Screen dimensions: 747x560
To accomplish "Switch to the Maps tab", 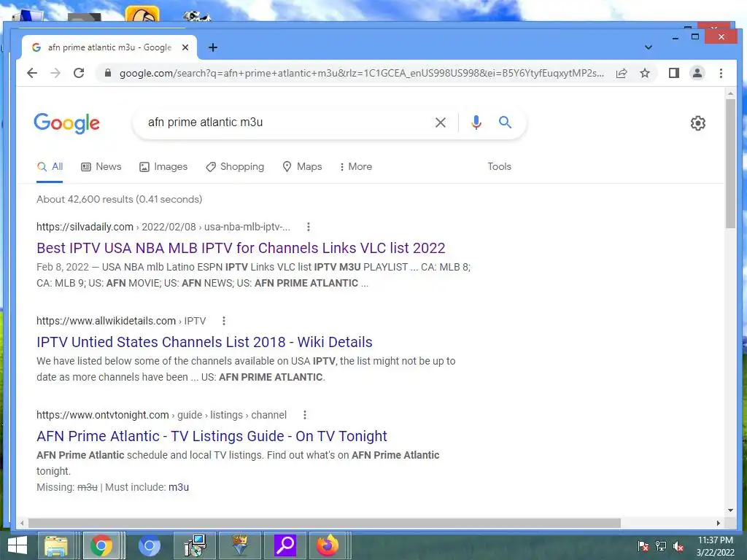I will [303, 167].
